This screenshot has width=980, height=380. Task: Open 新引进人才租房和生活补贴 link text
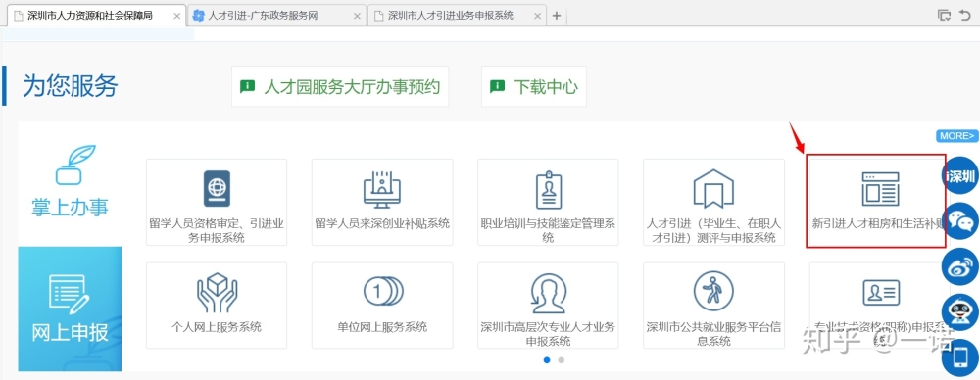[x=878, y=223]
